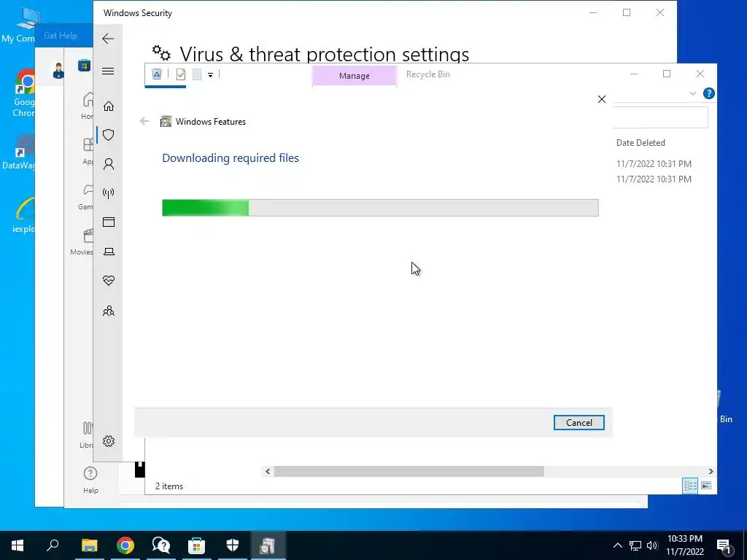Close the Windows Features dialog

[x=602, y=99]
